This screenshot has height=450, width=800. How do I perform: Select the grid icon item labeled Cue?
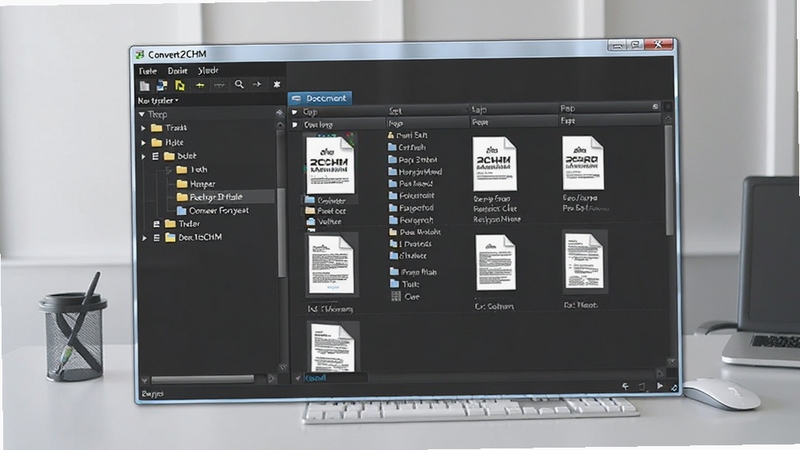[405, 296]
